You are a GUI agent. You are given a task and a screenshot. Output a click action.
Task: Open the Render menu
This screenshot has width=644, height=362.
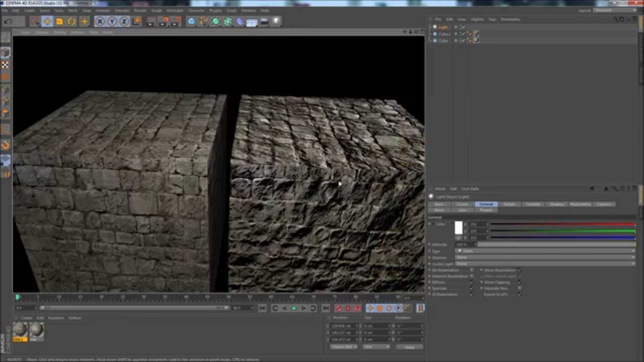tap(140, 10)
